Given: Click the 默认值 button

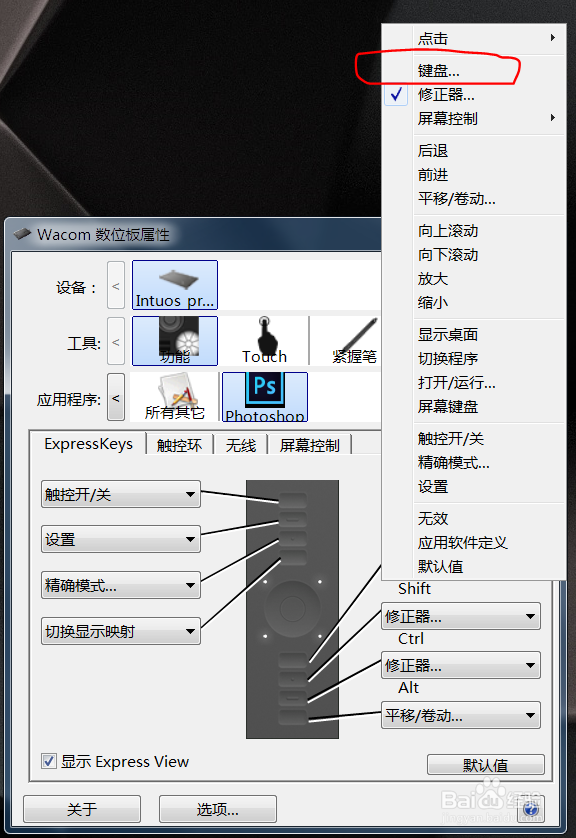Looking at the screenshot, I should click(x=485, y=765).
